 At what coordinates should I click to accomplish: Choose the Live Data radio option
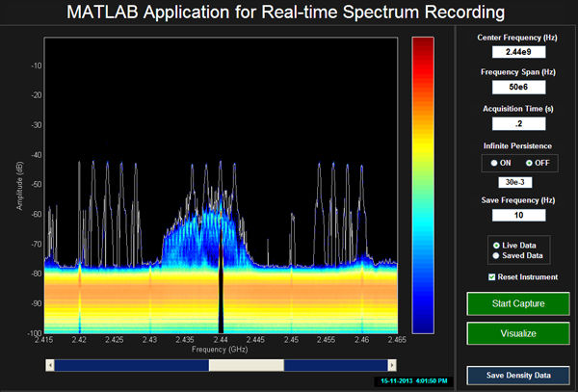[497, 246]
